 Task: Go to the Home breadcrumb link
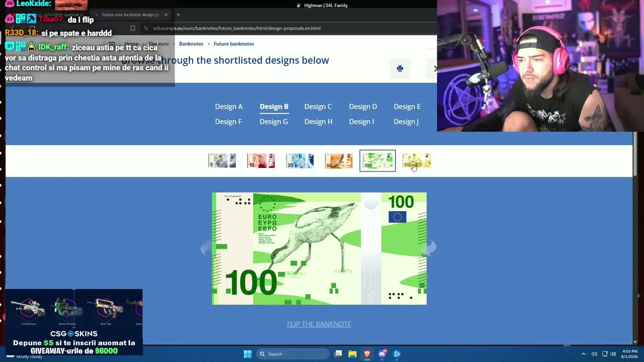coord(131,44)
